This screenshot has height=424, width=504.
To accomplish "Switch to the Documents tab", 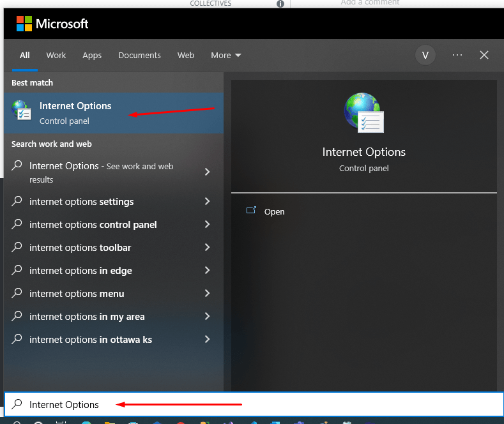I will pyautogui.click(x=139, y=56).
